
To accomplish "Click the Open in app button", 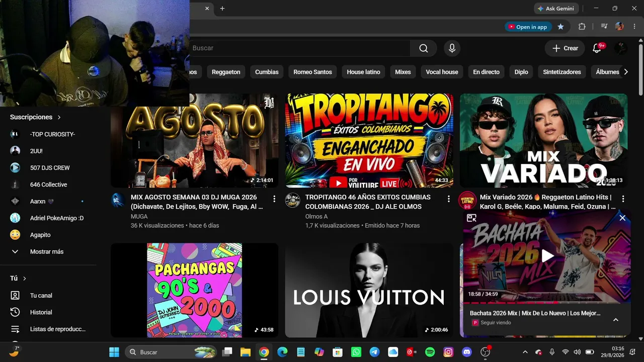I will coord(528,27).
